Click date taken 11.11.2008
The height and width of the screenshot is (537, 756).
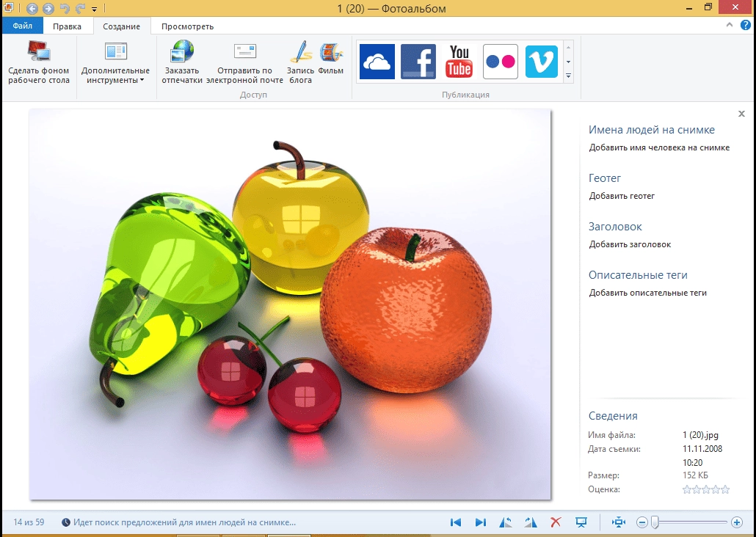pyautogui.click(x=702, y=449)
